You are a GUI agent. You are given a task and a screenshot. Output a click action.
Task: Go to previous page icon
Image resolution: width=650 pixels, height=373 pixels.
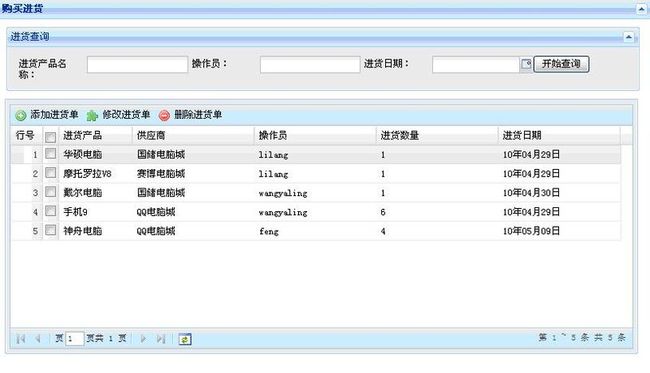(x=37, y=339)
